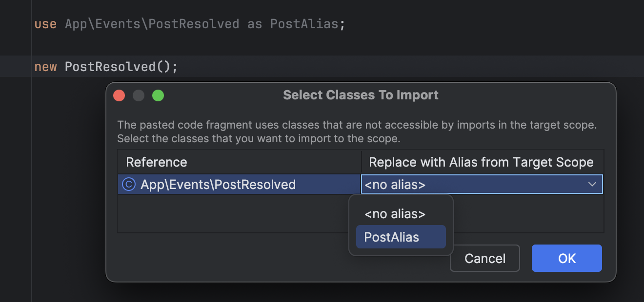Click the gray minimize traffic light button

coord(139,95)
